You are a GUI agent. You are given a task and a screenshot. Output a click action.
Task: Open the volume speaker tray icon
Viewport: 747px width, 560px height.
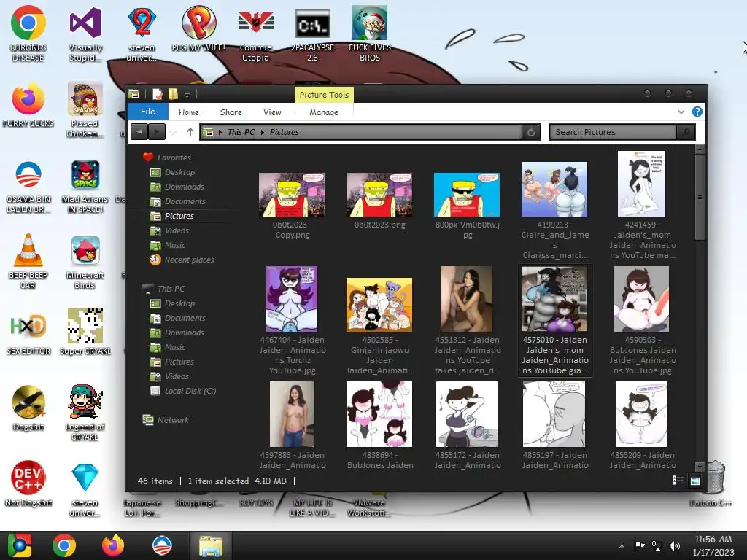[675, 545]
